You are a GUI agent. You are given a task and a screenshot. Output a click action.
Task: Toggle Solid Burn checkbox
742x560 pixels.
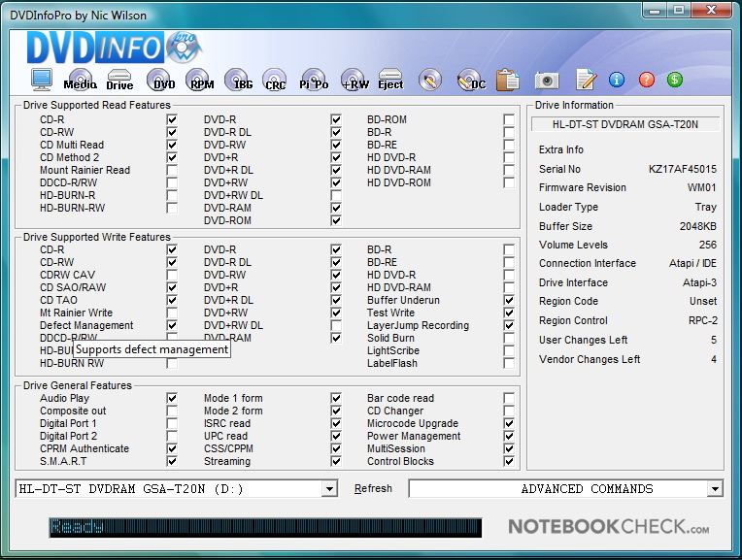coord(509,338)
